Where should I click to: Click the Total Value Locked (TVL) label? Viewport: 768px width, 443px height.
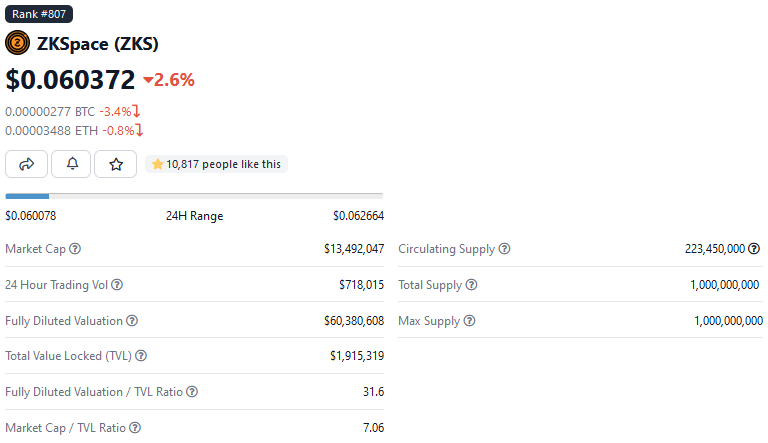(69, 356)
